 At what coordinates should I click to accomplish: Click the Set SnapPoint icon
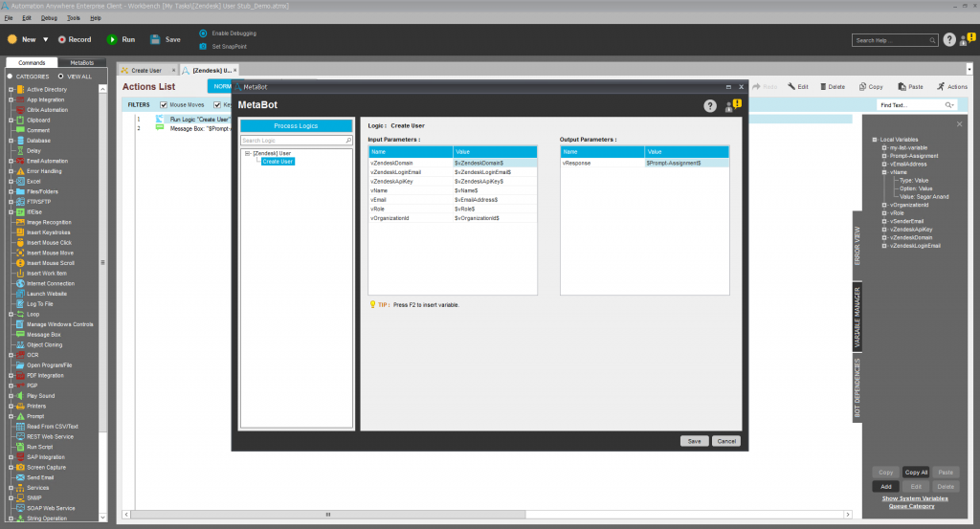[203, 46]
